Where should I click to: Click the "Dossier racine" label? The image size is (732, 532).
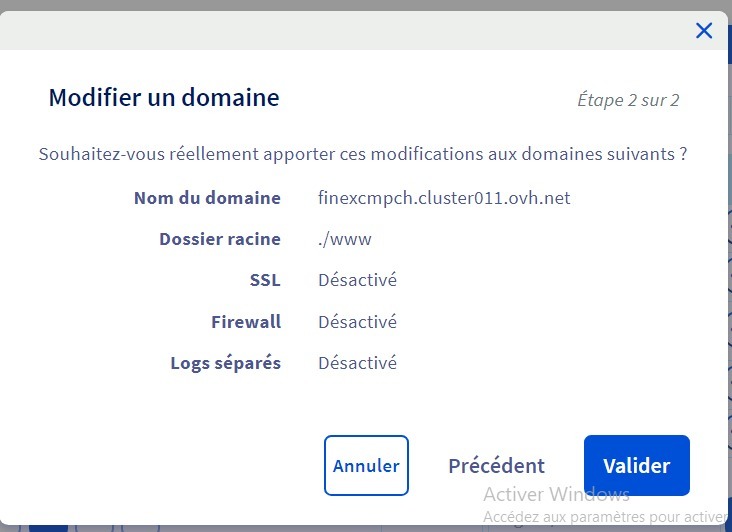coord(220,239)
